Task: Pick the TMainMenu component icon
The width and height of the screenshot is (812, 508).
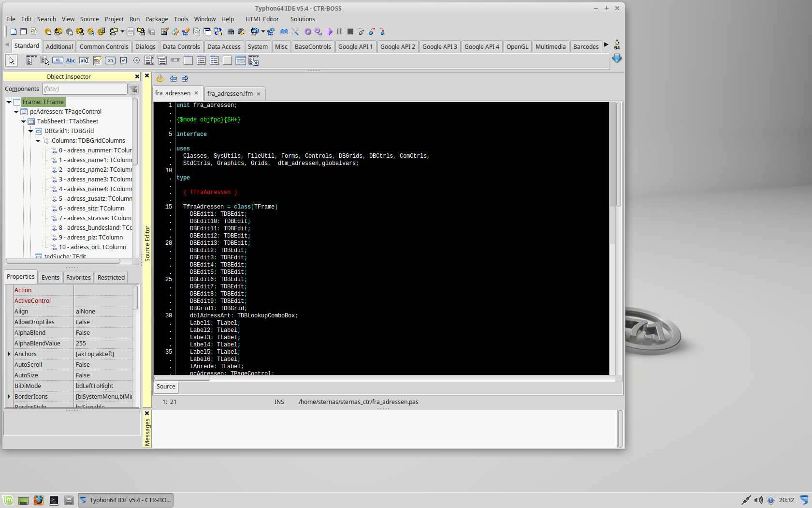Action: click(x=31, y=60)
